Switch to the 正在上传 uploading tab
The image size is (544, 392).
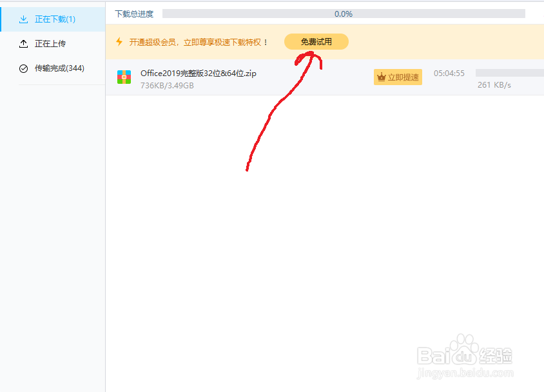[x=53, y=44]
